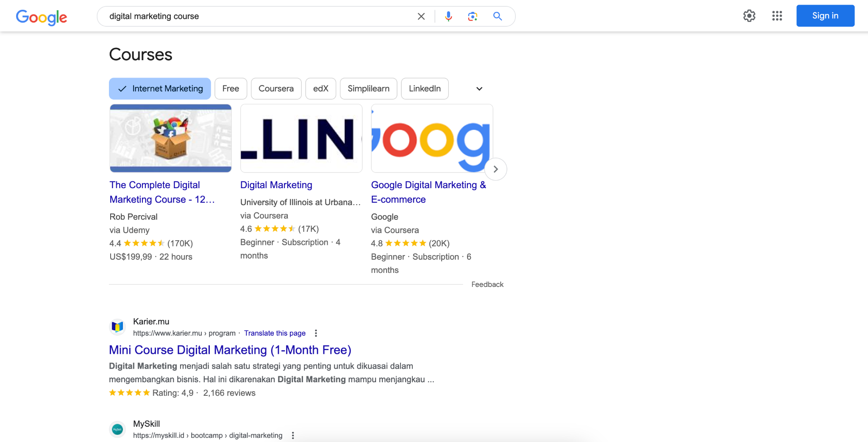The width and height of the screenshot is (868, 442).
Task: Open MySkill result three-dot options
Action: [293, 435]
